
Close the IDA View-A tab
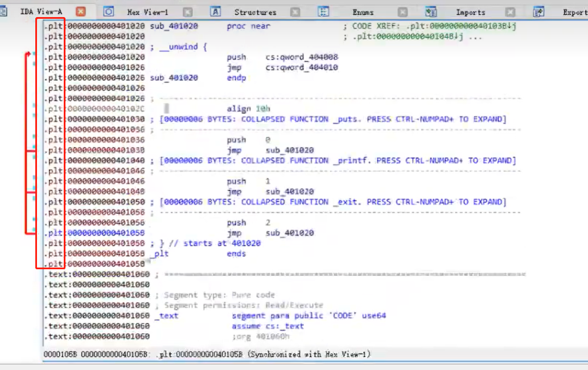coord(81,11)
